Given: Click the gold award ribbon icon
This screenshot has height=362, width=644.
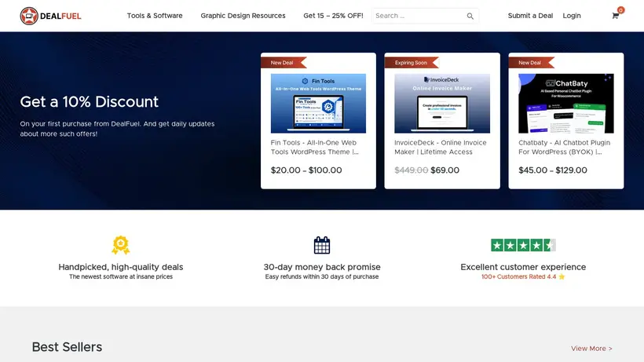Looking at the screenshot, I should pyautogui.click(x=121, y=245).
